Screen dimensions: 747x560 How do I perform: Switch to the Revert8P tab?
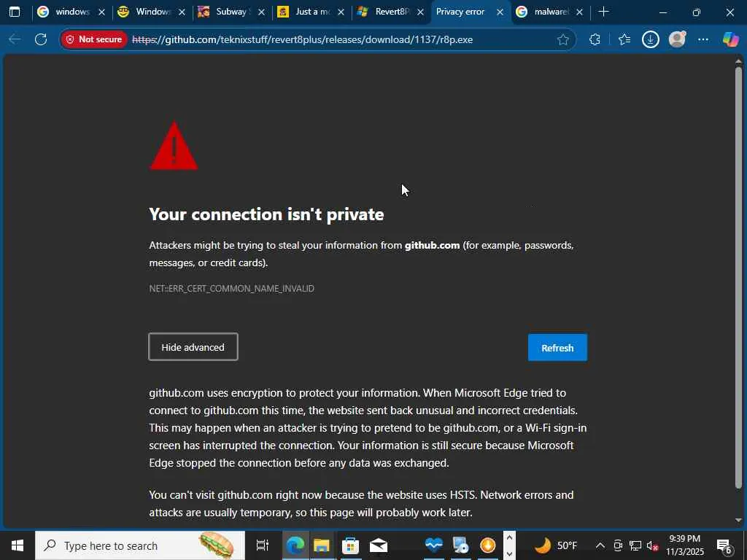coord(384,12)
